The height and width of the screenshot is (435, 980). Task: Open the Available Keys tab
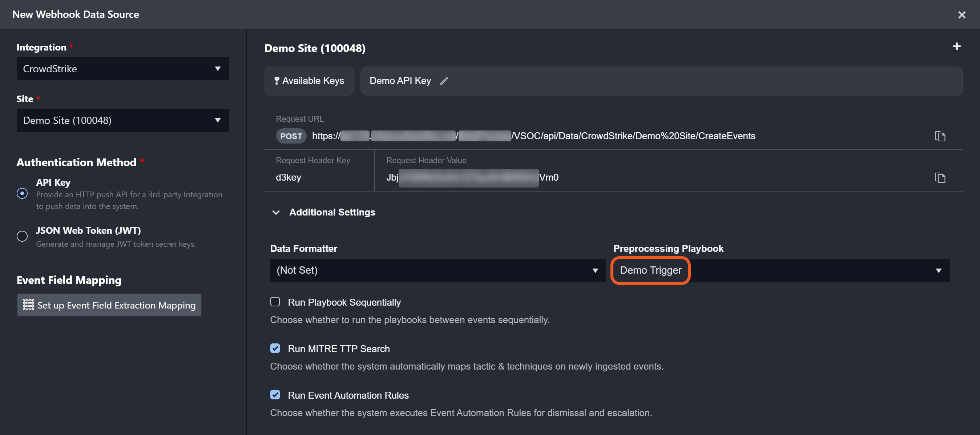pos(309,81)
